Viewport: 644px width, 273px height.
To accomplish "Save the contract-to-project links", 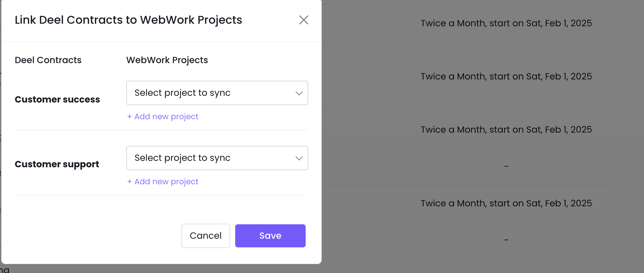I will point(270,236).
